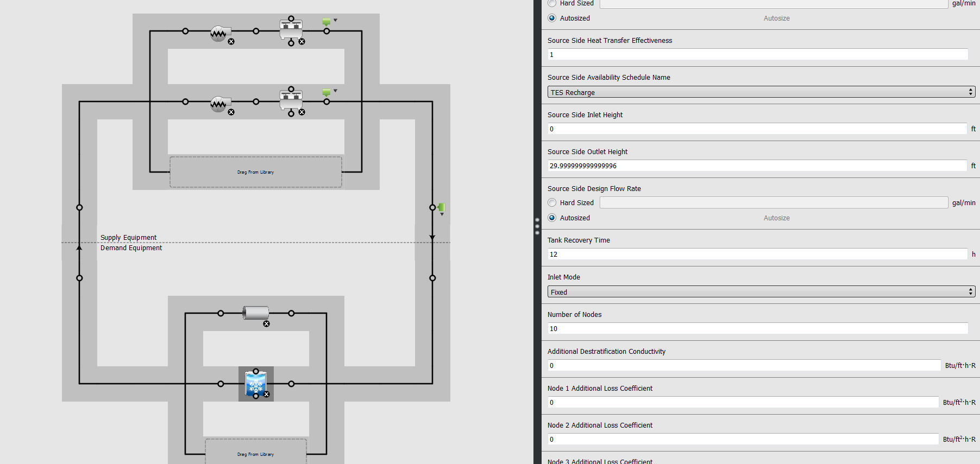Edit Additional Destratification Conductivity field
The height and width of the screenshot is (464, 980).
click(744, 365)
